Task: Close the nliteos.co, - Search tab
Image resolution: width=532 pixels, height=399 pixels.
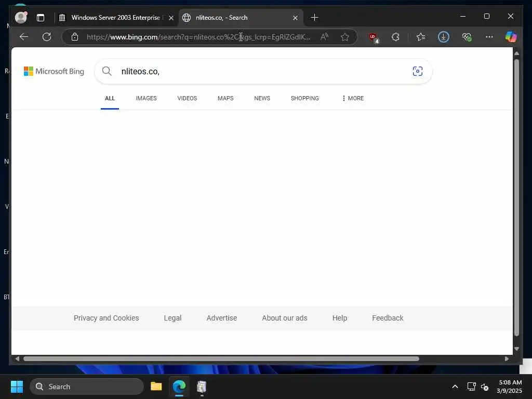Action: tap(295, 18)
